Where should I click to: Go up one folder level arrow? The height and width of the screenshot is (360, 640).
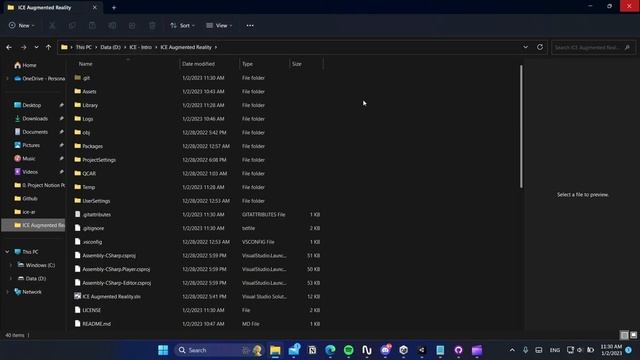tap(49, 47)
